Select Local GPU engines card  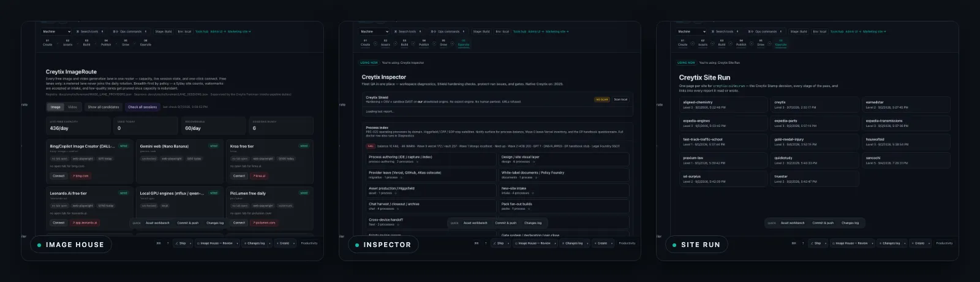[179, 208]
